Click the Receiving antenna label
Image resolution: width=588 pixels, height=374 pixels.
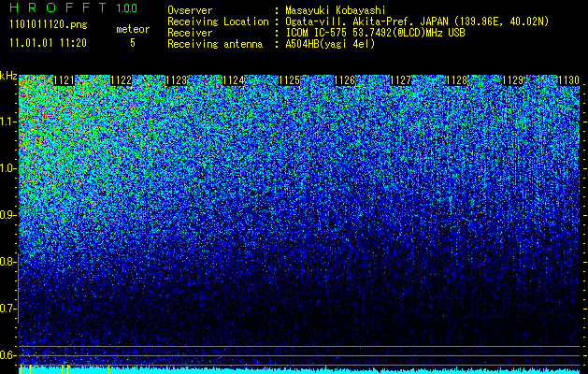[x=215, y=44]
